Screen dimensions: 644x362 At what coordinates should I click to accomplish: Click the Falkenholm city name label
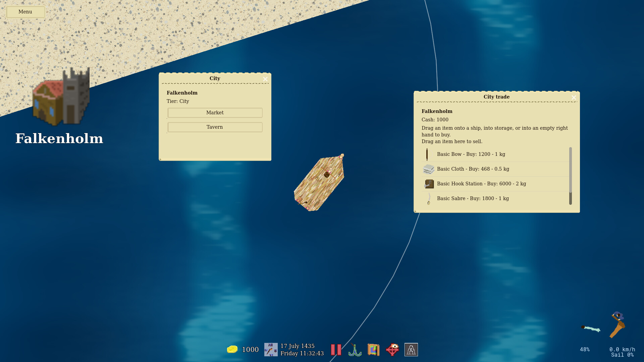(59, 139)
